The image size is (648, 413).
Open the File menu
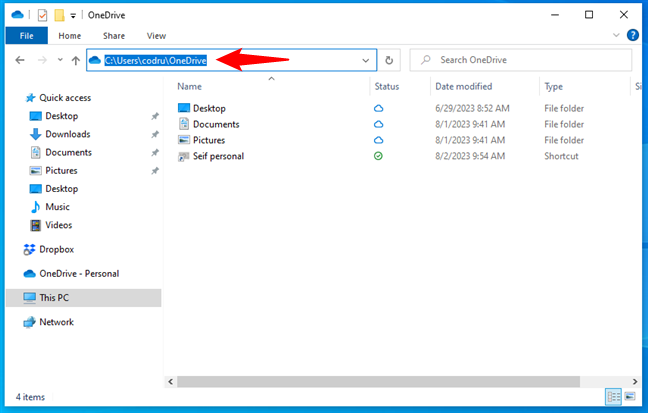(26, 35)
